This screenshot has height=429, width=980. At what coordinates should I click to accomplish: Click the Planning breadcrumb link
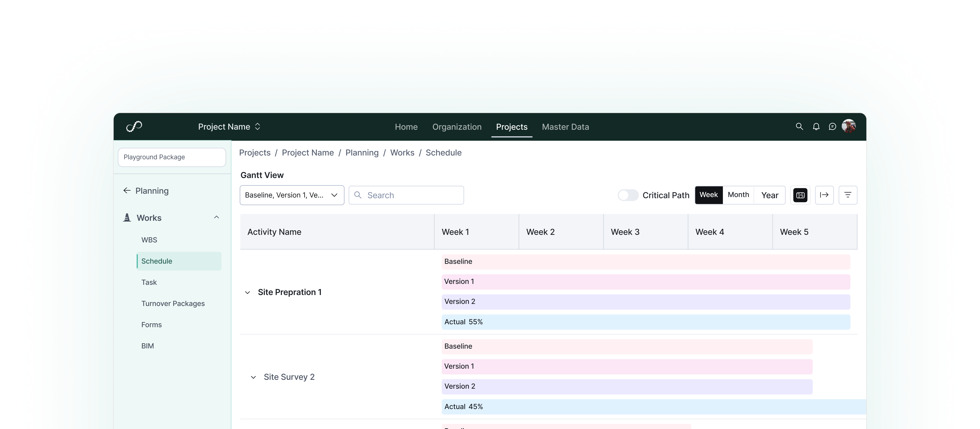click(x=362, y=152)
